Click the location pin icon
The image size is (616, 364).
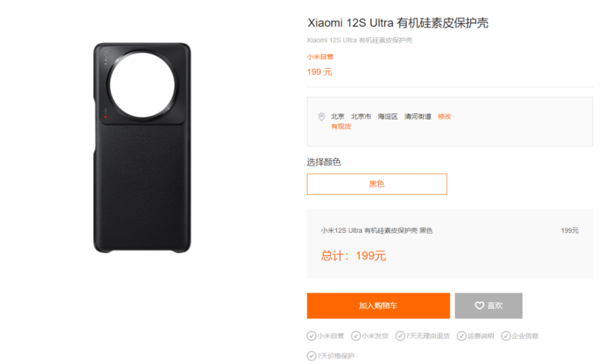point(322,116)
